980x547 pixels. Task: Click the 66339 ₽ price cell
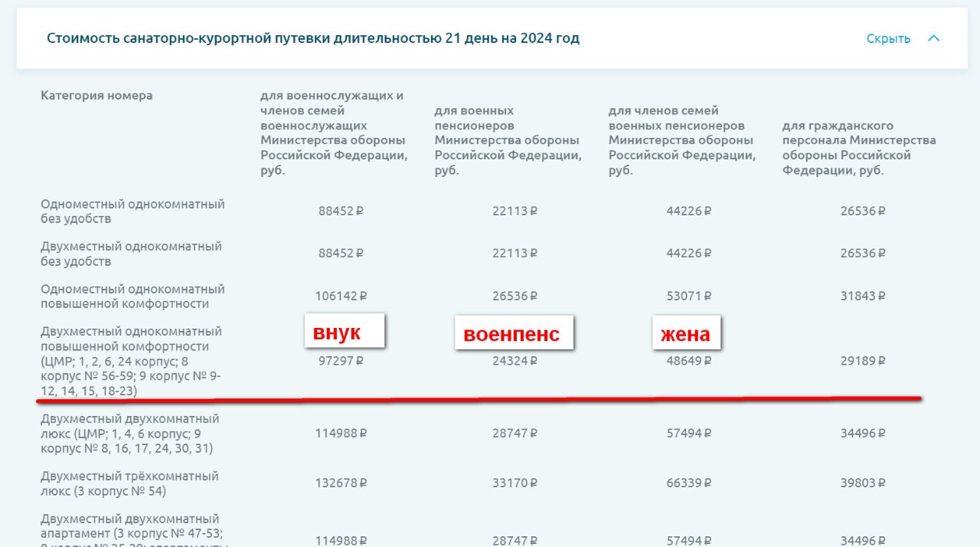(688, 483)
